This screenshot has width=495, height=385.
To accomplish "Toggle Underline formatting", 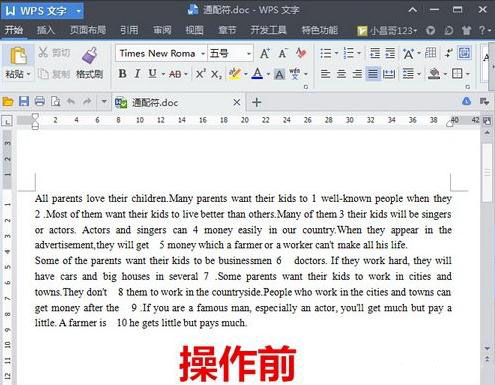I will [x=152, y=74].
